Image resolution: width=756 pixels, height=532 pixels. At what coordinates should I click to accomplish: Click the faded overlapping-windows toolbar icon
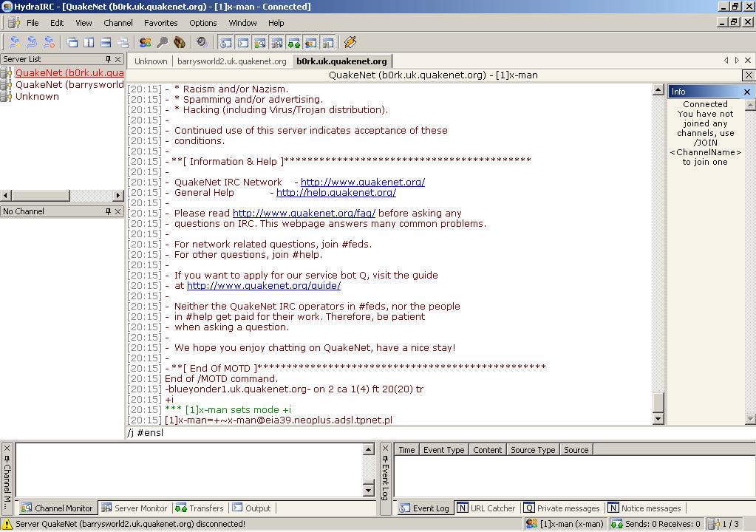(x=123, y=42)
